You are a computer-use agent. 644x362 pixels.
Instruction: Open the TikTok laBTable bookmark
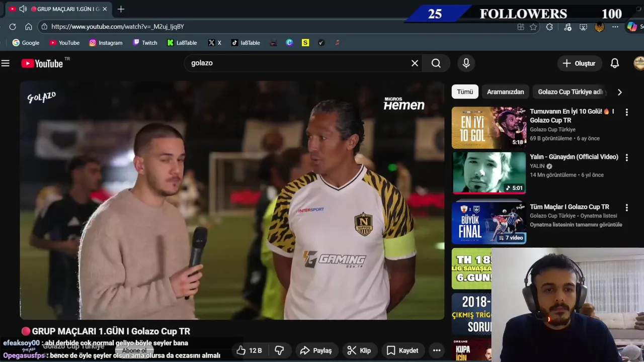coord(246,43)
